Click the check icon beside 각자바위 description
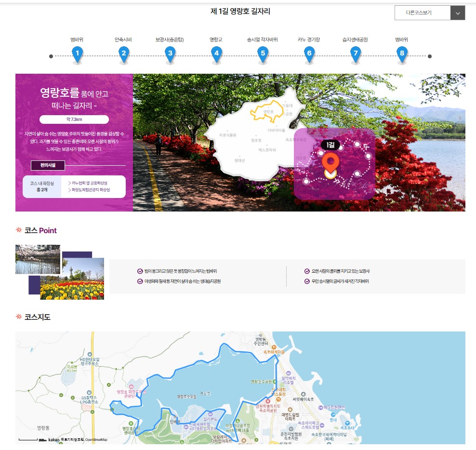Screen dimensions: 476x450 point(307,281)
